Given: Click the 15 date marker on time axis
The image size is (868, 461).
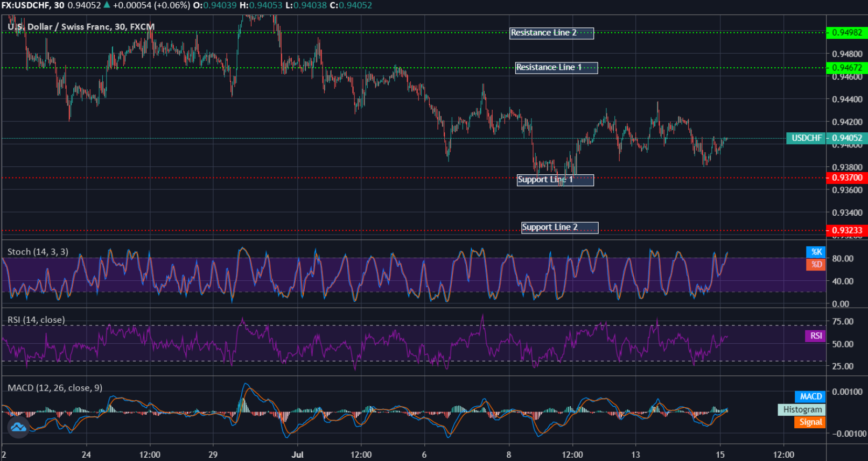Looking at the screenshot, I should tap(720, 455).
